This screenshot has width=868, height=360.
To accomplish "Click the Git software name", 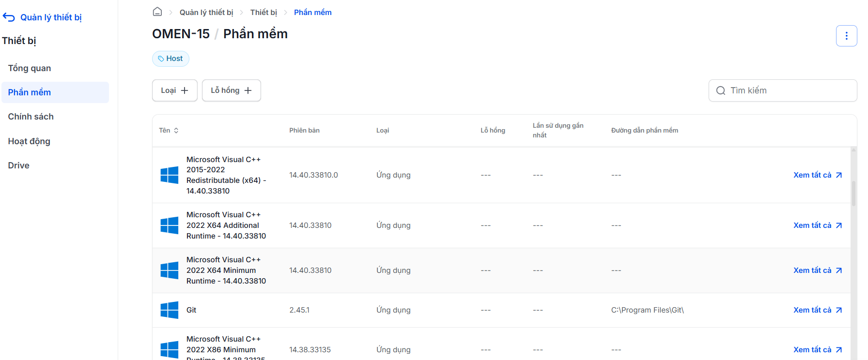I will point(191,310).
